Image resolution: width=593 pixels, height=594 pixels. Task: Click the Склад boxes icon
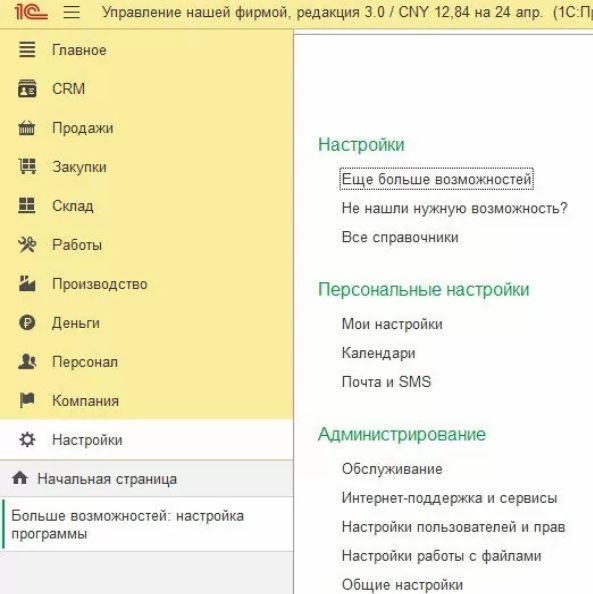(27, 206)
